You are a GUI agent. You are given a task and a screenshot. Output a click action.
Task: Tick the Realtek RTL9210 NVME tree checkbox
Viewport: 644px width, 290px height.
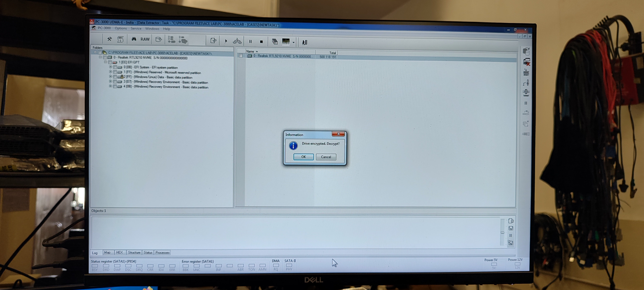(x=105, y=58)
